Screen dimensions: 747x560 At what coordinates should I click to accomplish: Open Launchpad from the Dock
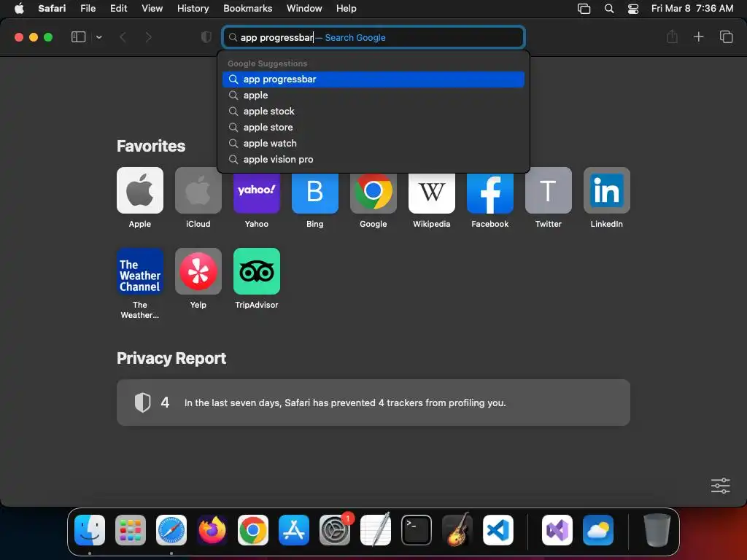(x=131, y=530)
